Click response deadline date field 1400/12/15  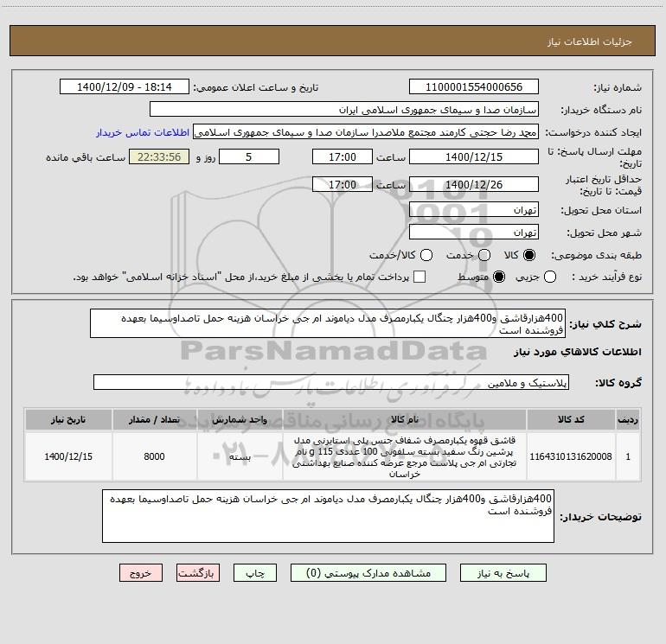pos(474,157)
